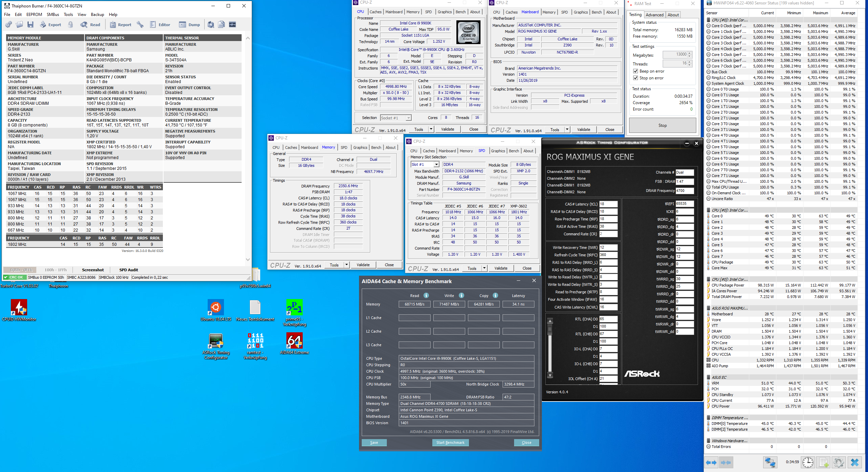
Task: Click the Read SPD toolbar icon
Action: pyautogui.click(x=84, y=24)
